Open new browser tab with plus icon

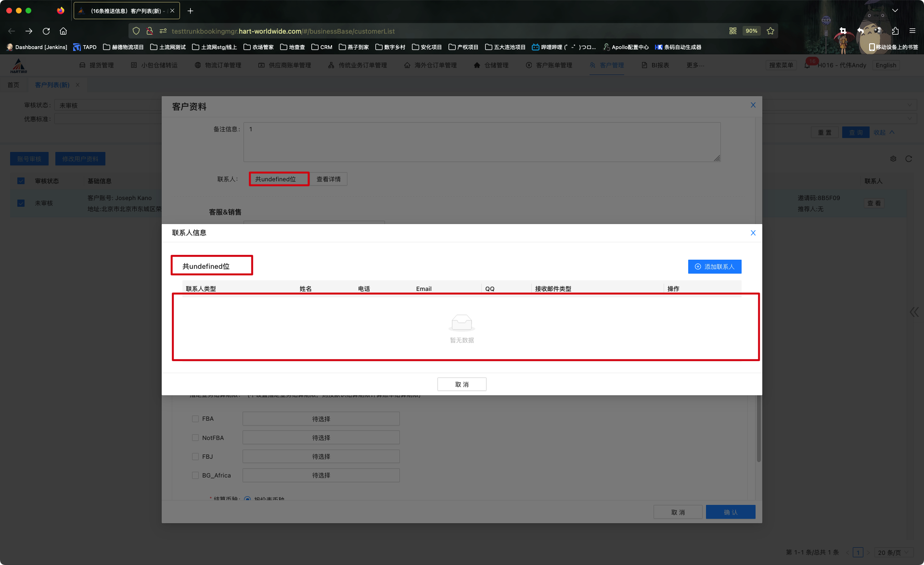191,11
